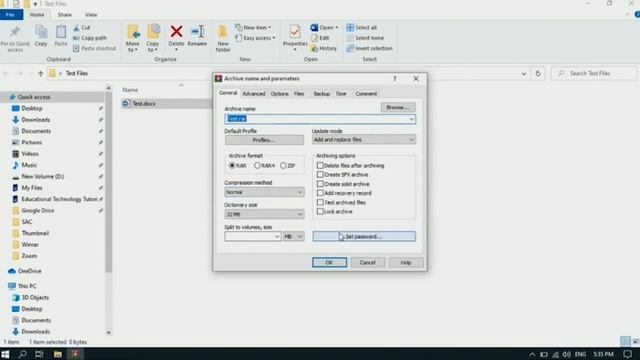Open the Move to ribbon command

(x=133, y=38)
